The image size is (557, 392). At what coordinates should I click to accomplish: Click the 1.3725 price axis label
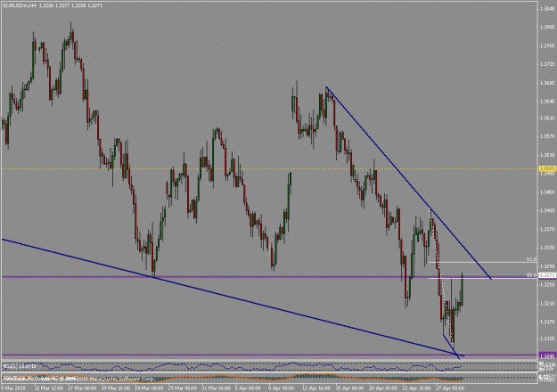pyautogui.click(x=547, y=64)
